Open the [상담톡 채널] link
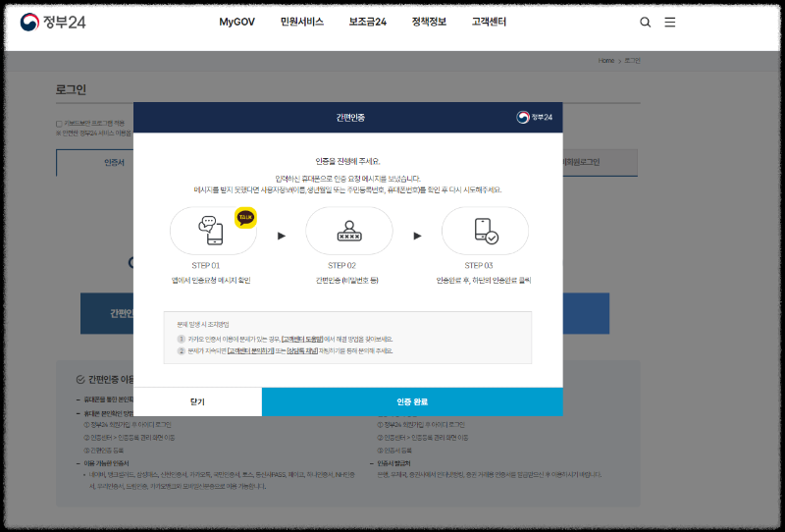Screen dimensions: 785x532 coord(302,351)
